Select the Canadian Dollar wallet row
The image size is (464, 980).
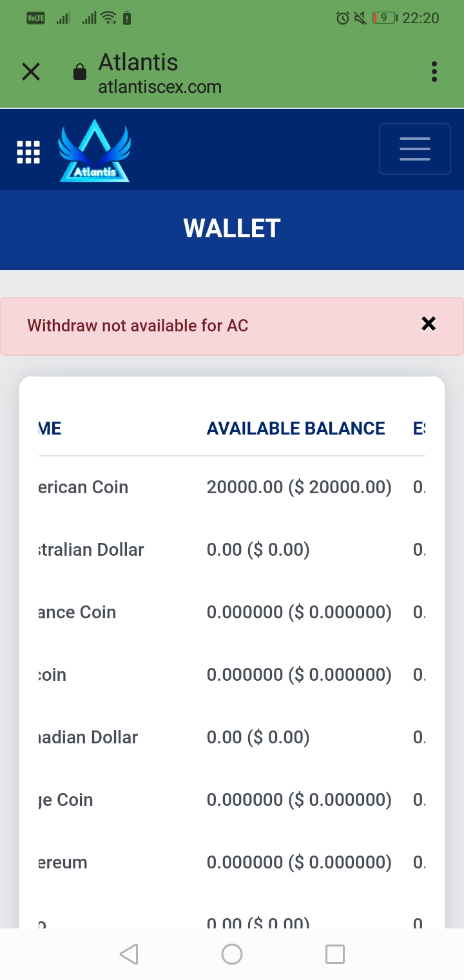[x=232, y=738]
